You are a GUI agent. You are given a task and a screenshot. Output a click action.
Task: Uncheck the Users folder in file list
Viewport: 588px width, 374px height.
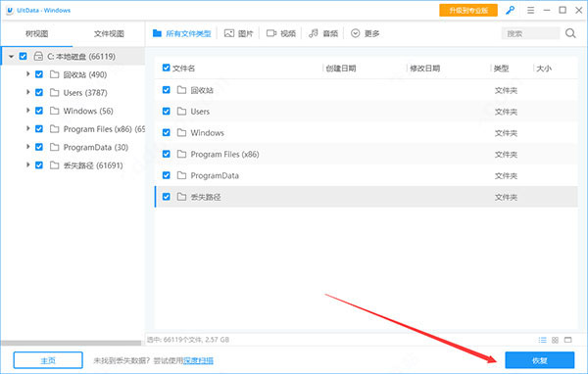(167, 112)
